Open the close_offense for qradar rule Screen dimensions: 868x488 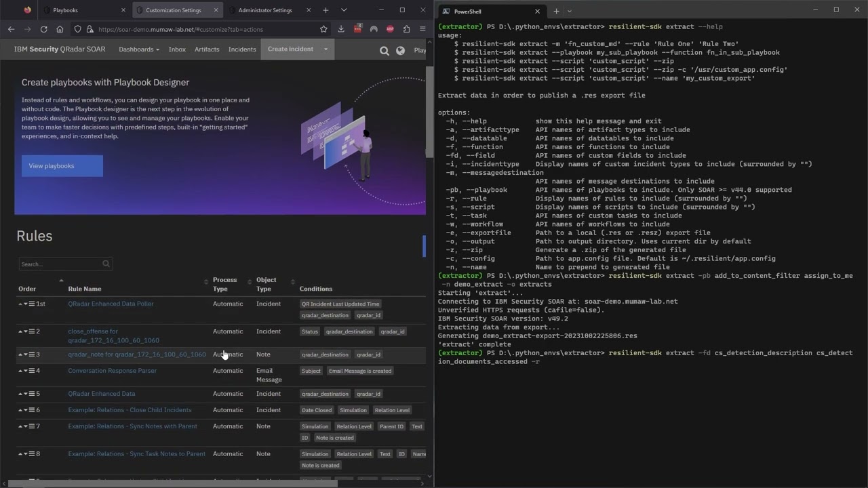click(113, 335)
